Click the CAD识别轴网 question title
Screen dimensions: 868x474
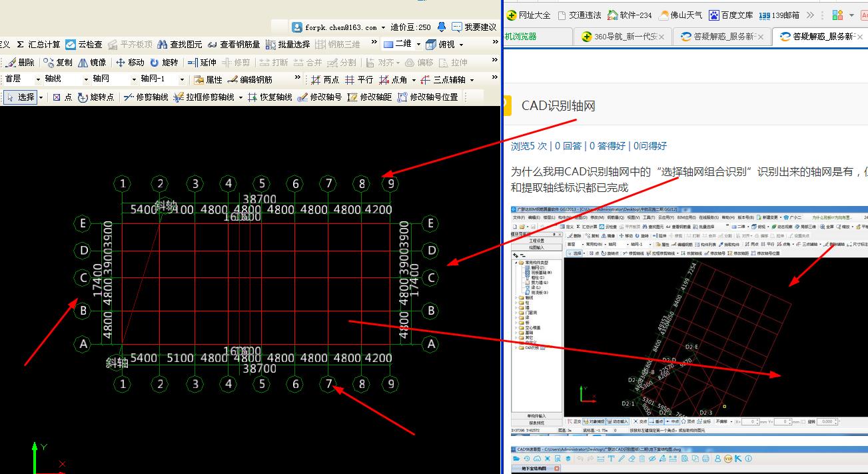tap(558, 105)
